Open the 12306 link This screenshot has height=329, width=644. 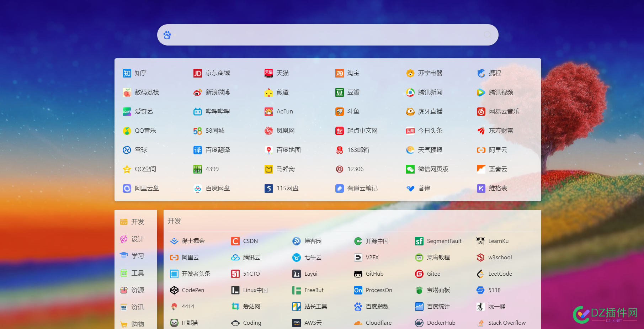click(x=350, y=169)
